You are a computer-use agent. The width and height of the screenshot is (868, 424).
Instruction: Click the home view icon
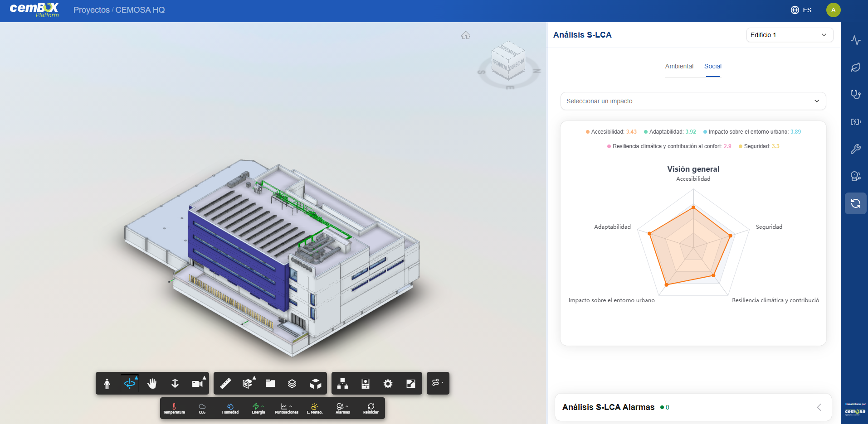(x=466, y=35)
